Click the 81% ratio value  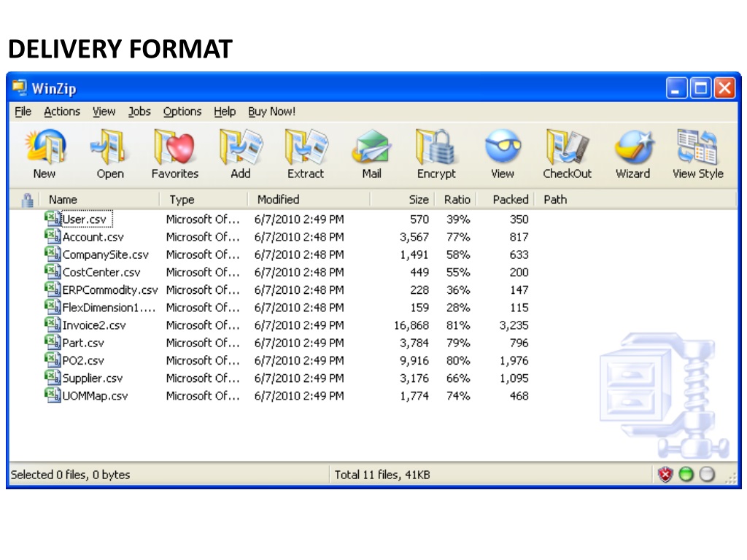[458, 325]
